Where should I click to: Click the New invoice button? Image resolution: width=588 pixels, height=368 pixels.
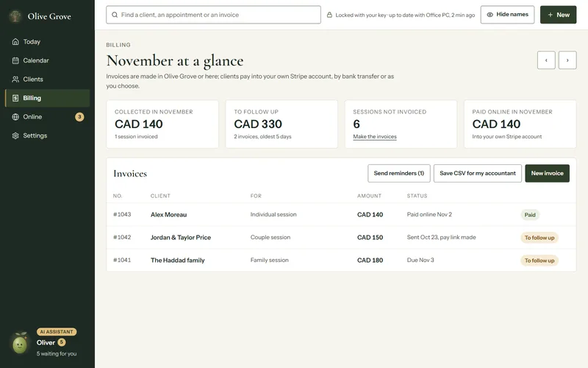[547, 173]
